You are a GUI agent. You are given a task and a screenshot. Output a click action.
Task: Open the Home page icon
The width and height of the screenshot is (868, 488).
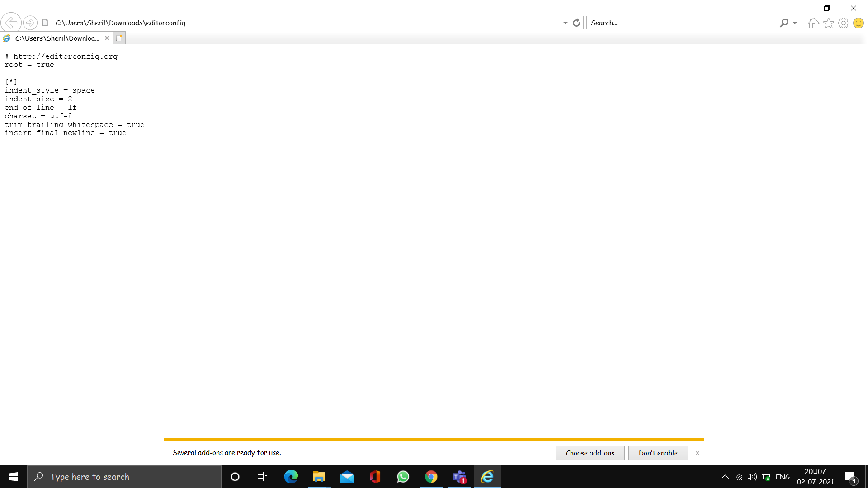tap(813, 23)
